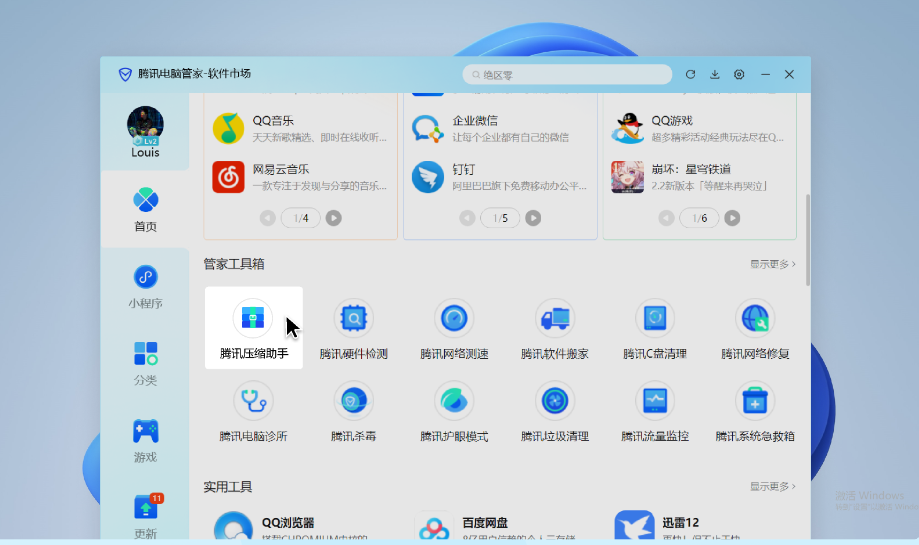
Task: Click the 1/5 page indicator
Action: click(500, 218)
